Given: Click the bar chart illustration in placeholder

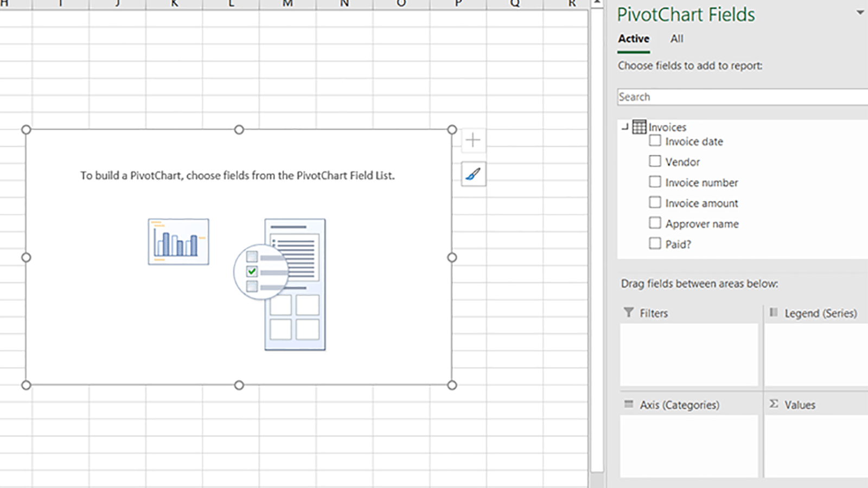Looking at the screenshot, I should 178,242.
